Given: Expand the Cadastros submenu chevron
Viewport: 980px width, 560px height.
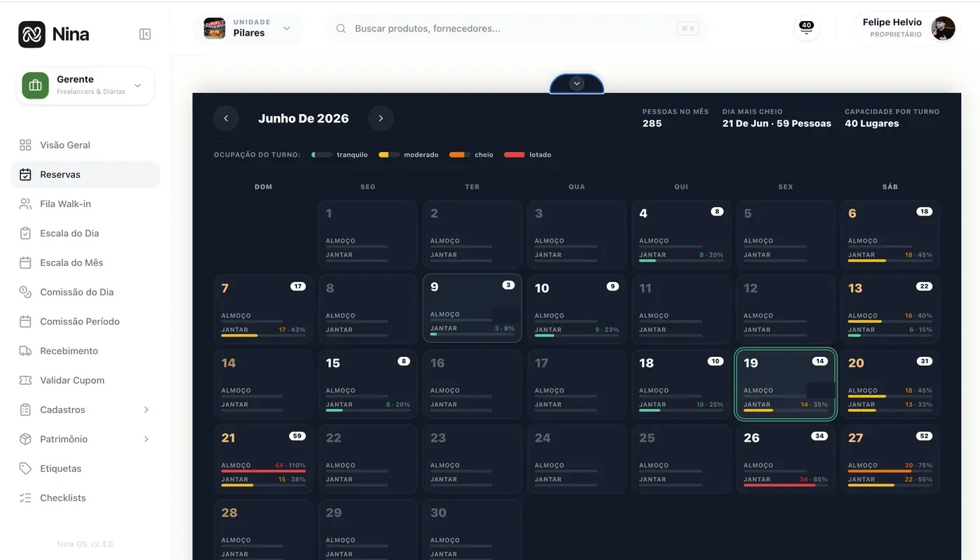Looking at the screenshot, I should coord(146,409).
